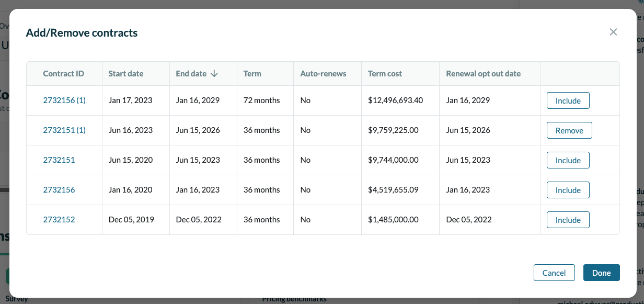This screenshot has width=644, height=304.
Task: Sort by Contract ID column header
Action: tap(63, 74)
